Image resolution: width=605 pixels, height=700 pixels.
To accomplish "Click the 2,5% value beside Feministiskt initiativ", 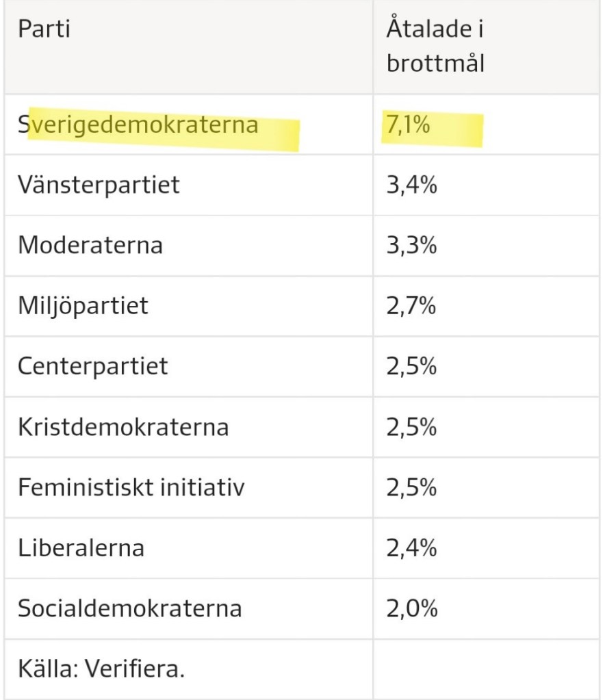I will pos(411,487).
